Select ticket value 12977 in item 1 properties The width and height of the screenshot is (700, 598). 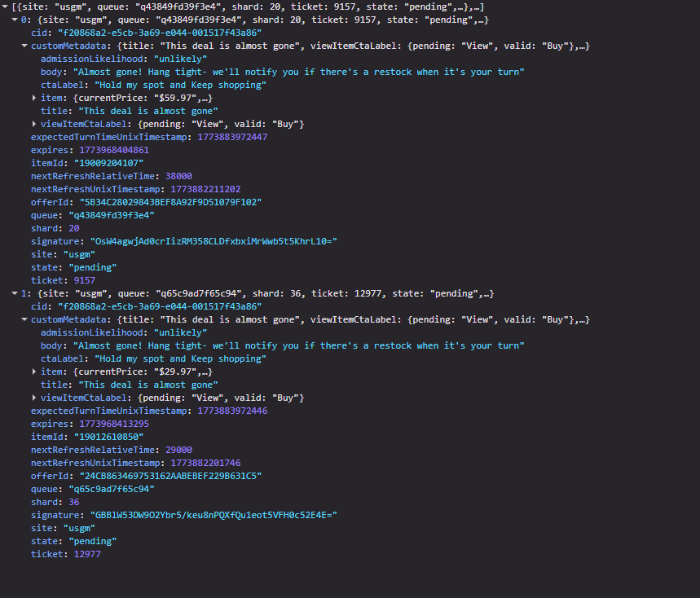coord(87,554)
